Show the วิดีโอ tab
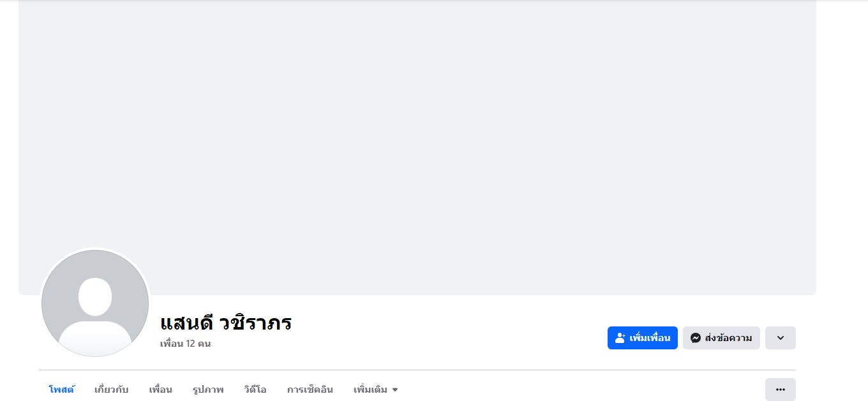Viewport: 868px width, 401px height. coord(255,390)
